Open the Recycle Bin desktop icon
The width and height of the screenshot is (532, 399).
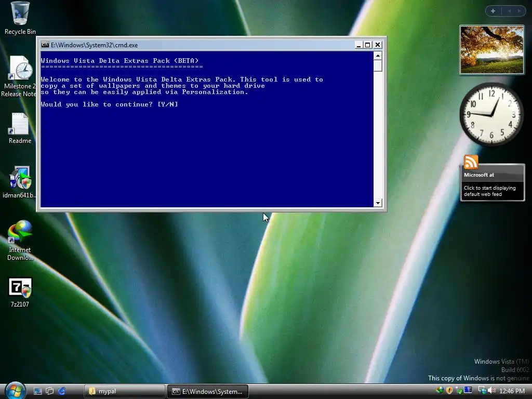point(20,18)
